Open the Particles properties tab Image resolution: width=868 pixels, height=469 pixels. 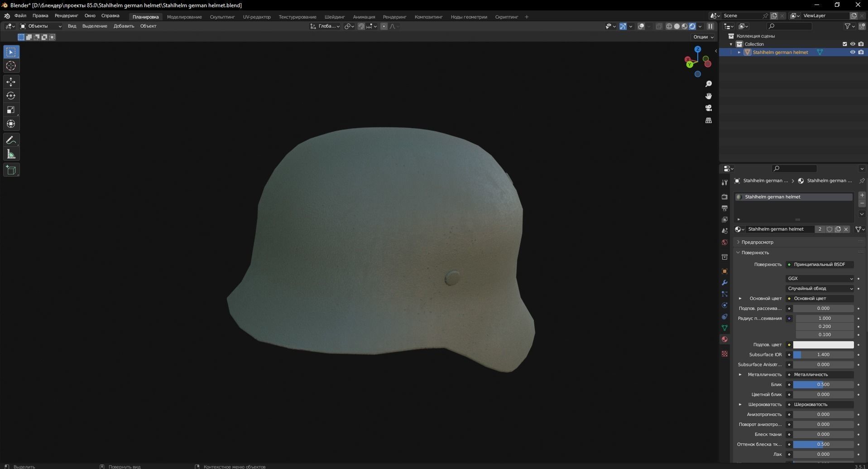(x=724, y=294)
